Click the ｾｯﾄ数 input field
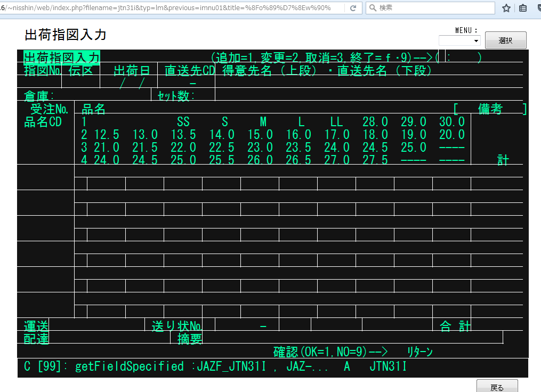This screenshot has width=541, height=392. [x=205, y=96]
